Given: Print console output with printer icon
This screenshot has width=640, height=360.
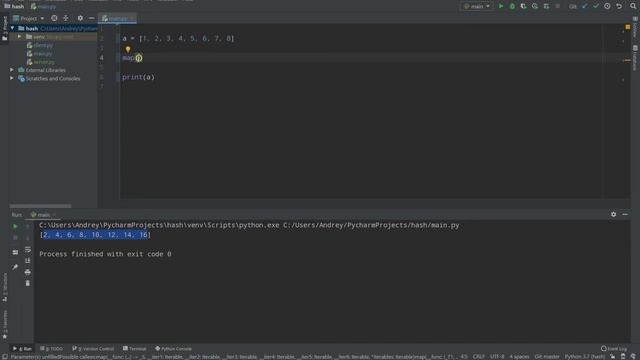Looking at the screenshot, I should [28, 272].
